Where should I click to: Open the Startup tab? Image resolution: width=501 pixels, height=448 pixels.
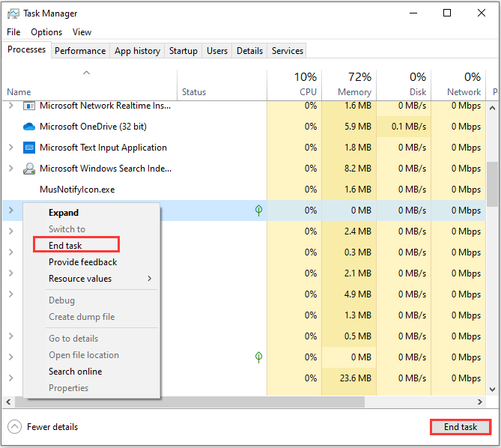(x=183, y=51)
